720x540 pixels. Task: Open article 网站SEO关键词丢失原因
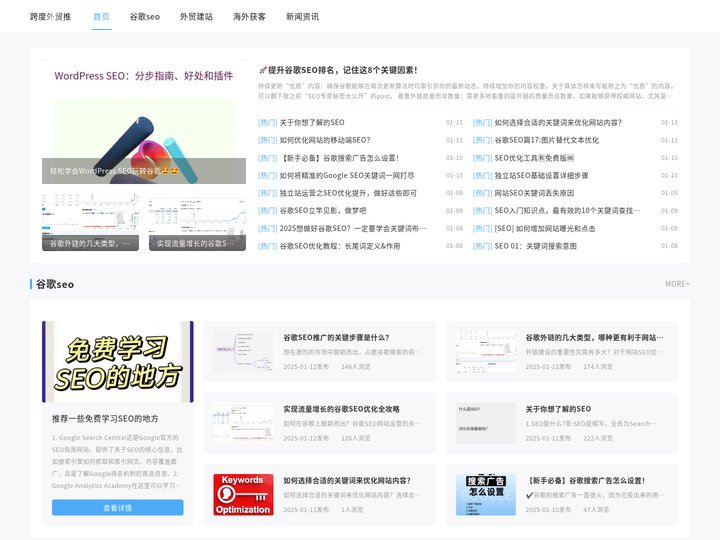534,193
